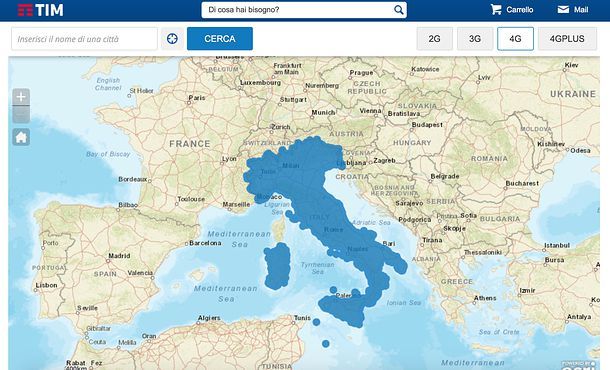Click Rome on the map
The width and height of the screenshot is (610, 370).
333,230
